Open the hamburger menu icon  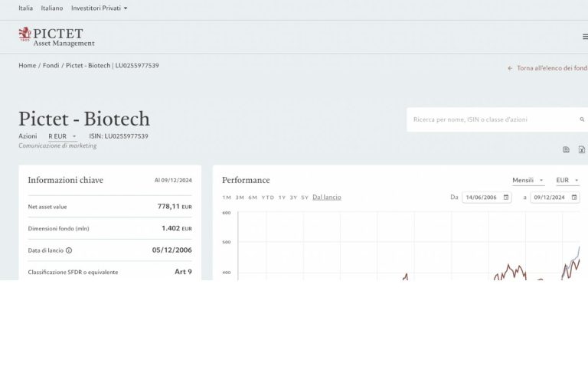coord(585,37)
